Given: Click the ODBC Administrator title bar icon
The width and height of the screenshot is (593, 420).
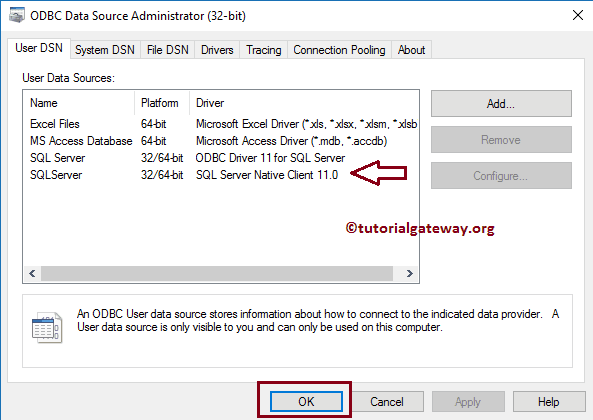Looking at the screenshot, I should pos(17,15).
